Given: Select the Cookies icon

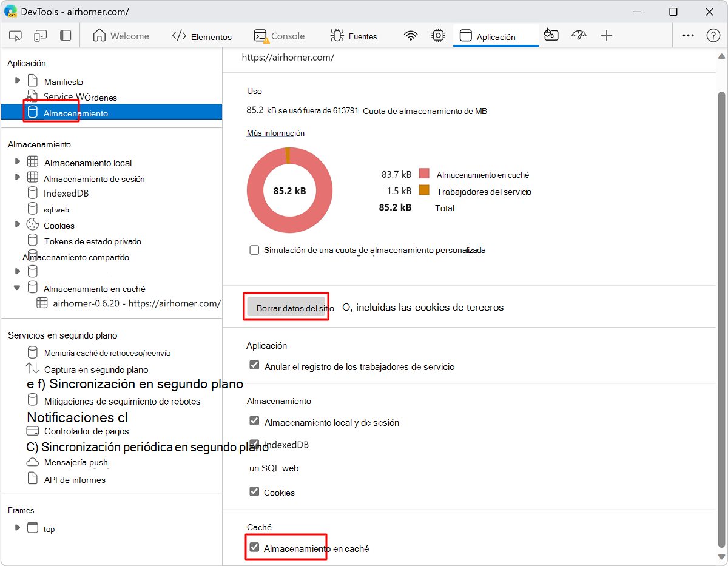Looking at the screenshot, I should click(x=33, y=224).
